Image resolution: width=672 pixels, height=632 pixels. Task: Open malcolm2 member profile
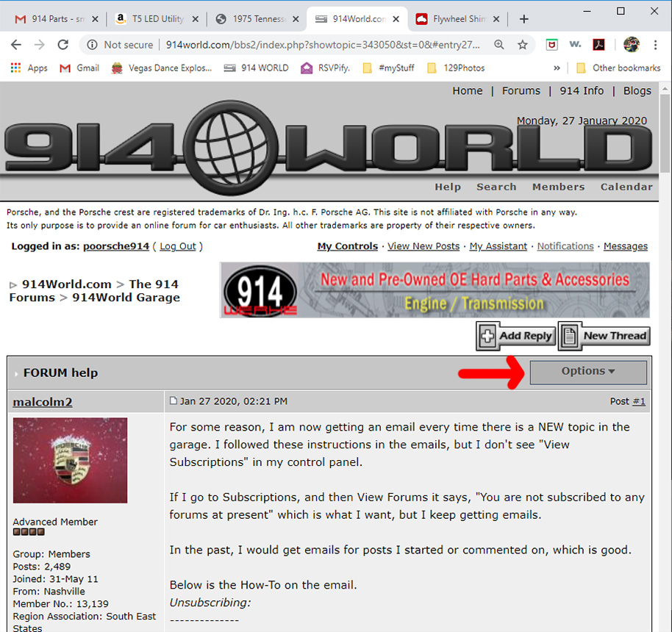(x=43, y=402)
